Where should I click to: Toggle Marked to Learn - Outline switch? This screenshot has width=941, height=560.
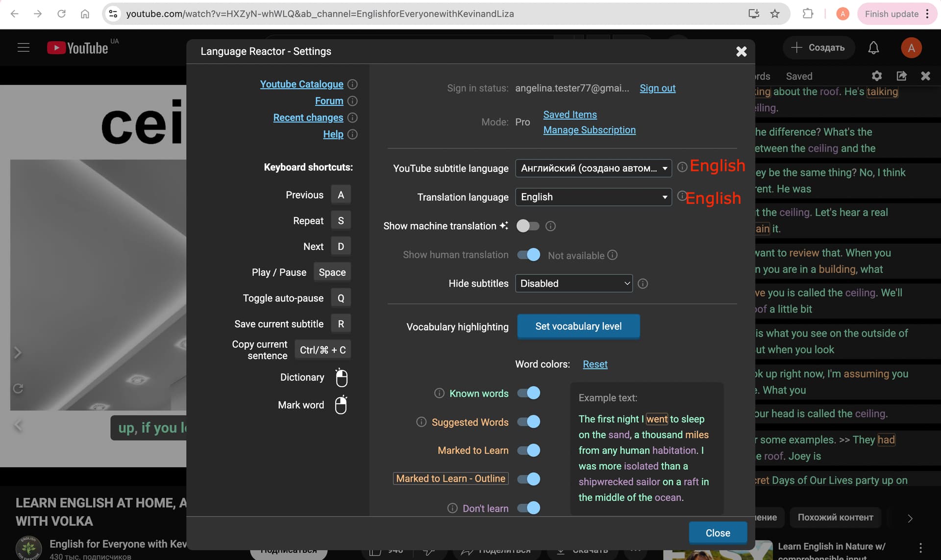528,479
